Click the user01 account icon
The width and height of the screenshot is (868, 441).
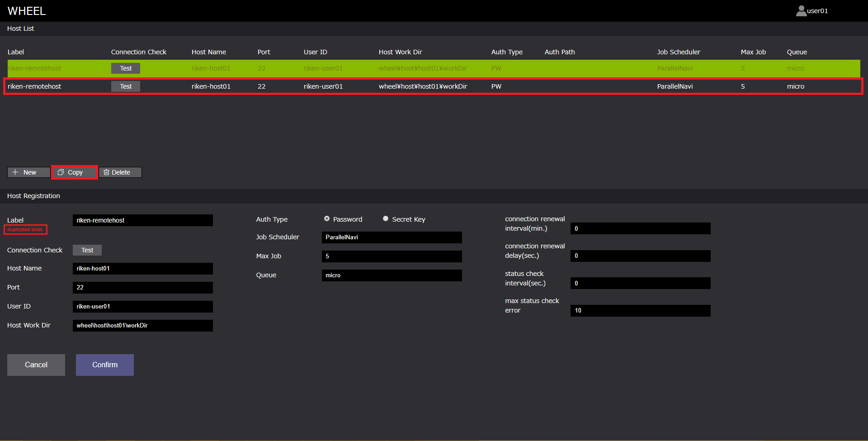coord(801,11)
